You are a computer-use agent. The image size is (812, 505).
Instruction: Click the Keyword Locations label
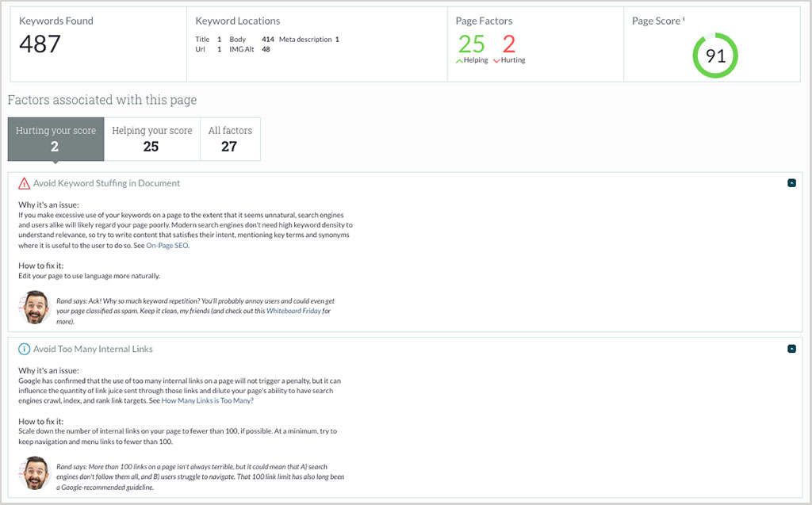[x=238, y=21]
